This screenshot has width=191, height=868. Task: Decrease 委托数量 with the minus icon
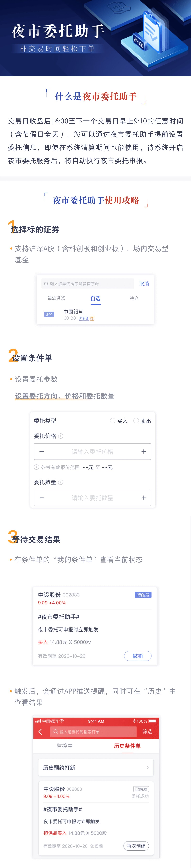point(42,498)
